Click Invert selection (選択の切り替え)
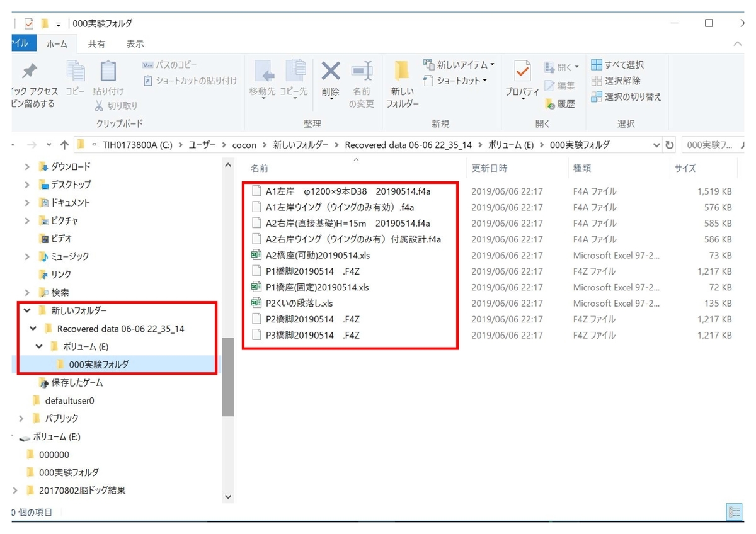756x534 pixels. click(x=626, y=97)
